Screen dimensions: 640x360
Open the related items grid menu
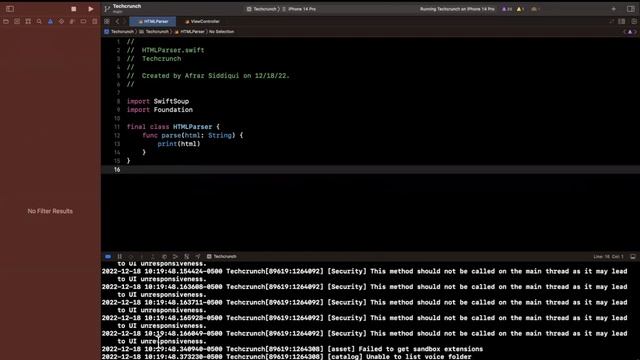coord(107,21)
